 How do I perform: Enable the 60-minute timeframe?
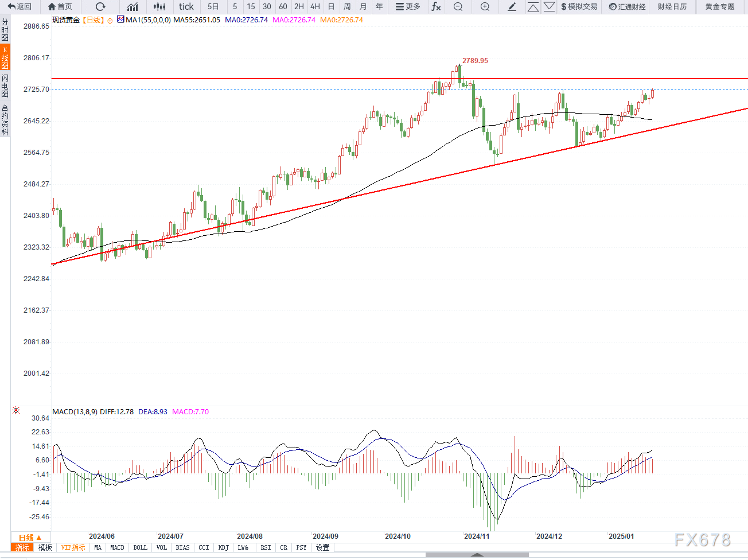click(283, 7)
